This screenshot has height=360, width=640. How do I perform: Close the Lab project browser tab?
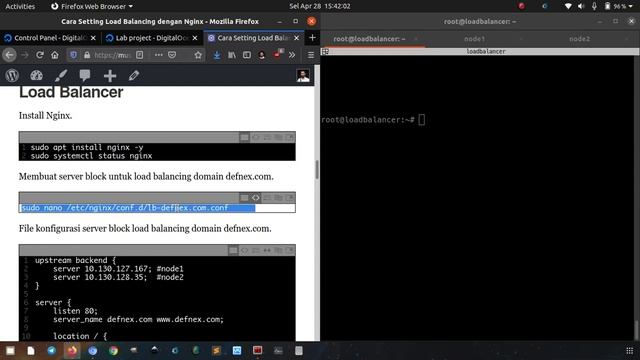[x=195, y=38]
